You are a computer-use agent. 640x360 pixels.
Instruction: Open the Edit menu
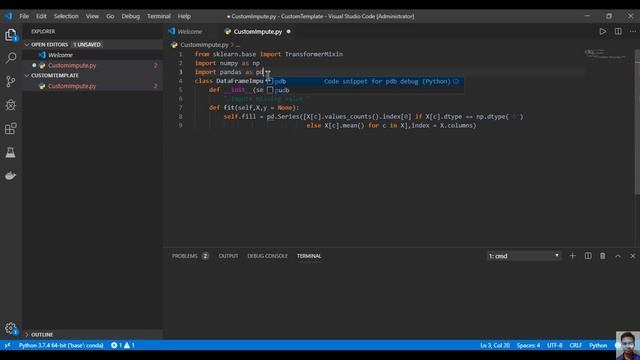[41, 16]
